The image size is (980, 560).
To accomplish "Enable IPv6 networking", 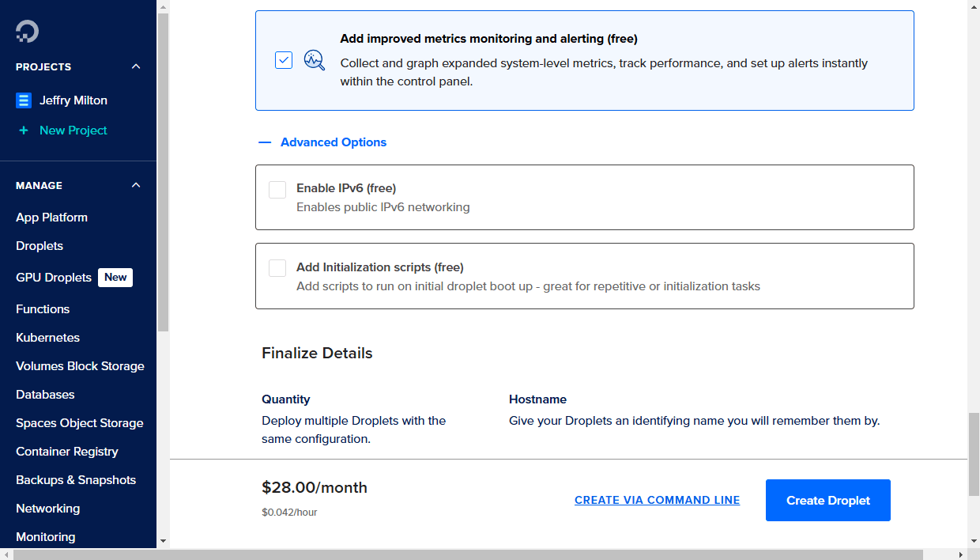I will click(277, 189).
